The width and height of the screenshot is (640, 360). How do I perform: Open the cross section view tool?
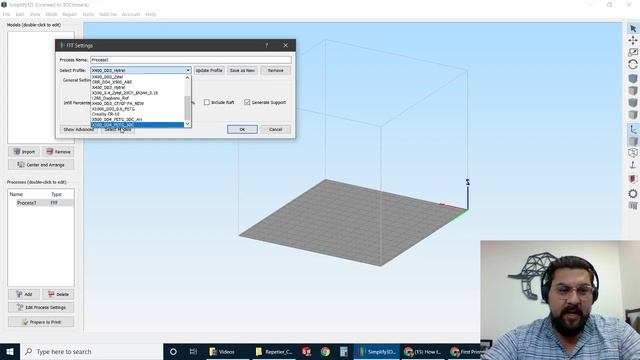[633, 179]
